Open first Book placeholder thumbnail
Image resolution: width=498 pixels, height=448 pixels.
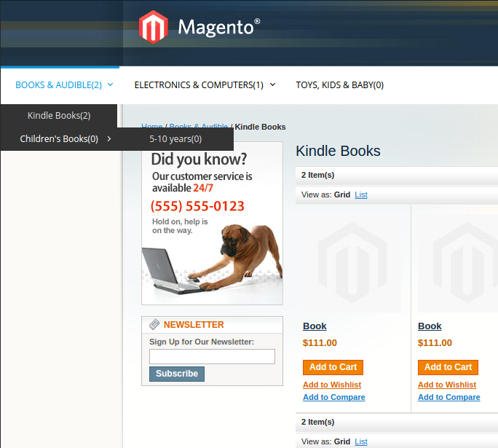point(352,263)
